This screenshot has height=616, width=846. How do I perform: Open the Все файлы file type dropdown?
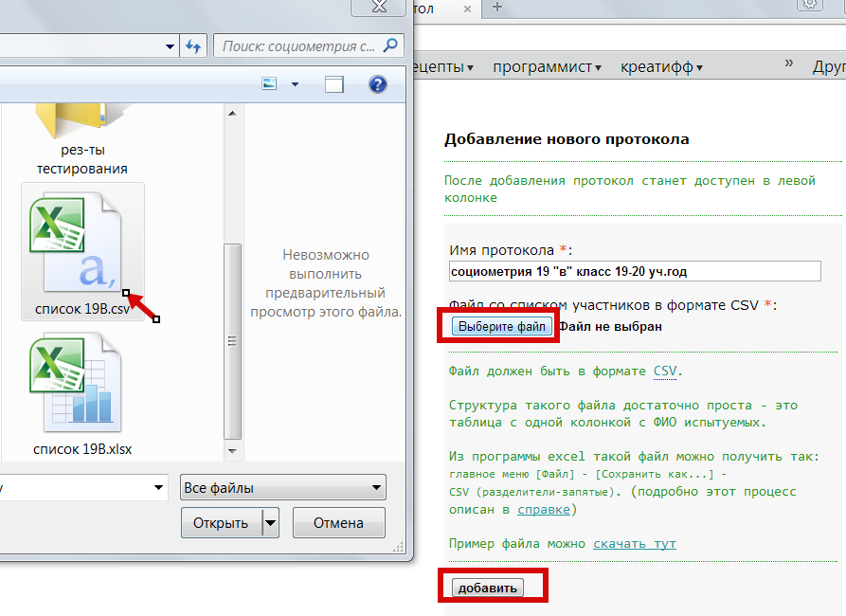(282, 487)
